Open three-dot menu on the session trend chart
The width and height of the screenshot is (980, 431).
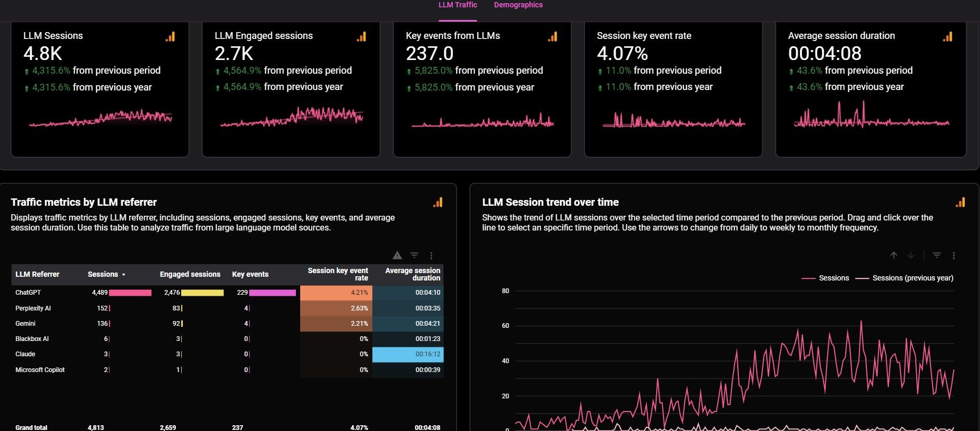[954, 256]
